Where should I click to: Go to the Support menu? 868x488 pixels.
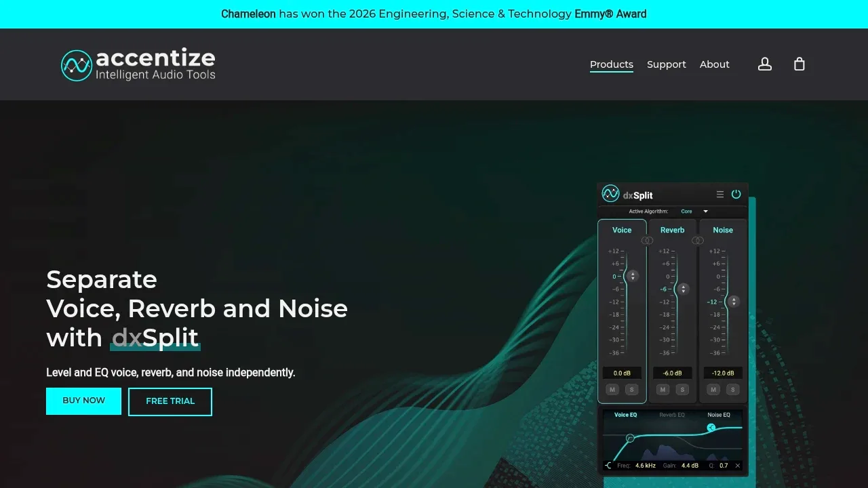pos(667,64)
